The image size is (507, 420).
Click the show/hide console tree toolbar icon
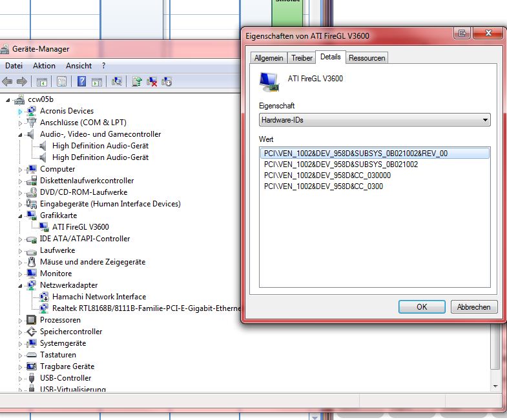point(42,82)
